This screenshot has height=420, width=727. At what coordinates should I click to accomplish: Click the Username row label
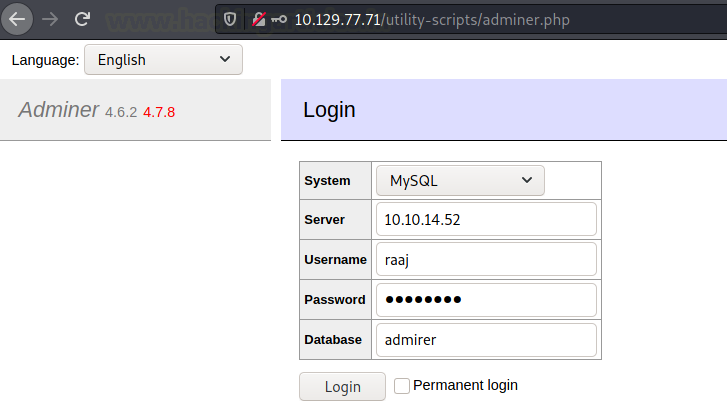click(335, 260)
